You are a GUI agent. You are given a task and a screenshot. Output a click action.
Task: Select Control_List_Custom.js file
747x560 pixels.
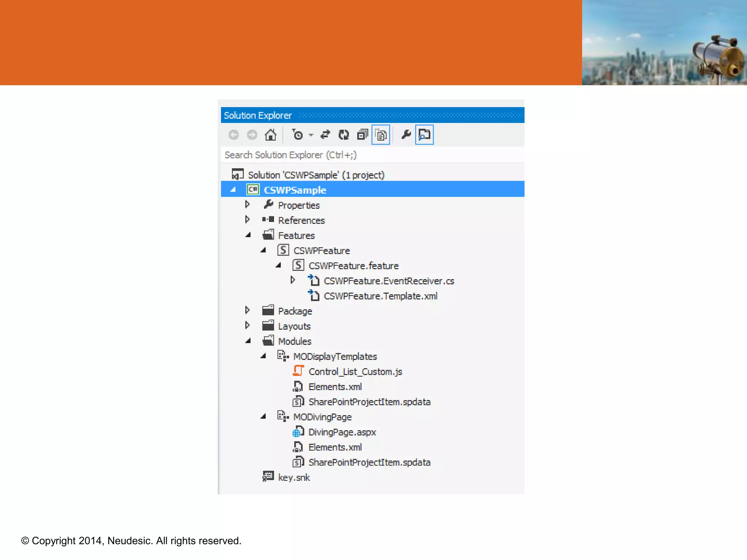tap(355, 372)
